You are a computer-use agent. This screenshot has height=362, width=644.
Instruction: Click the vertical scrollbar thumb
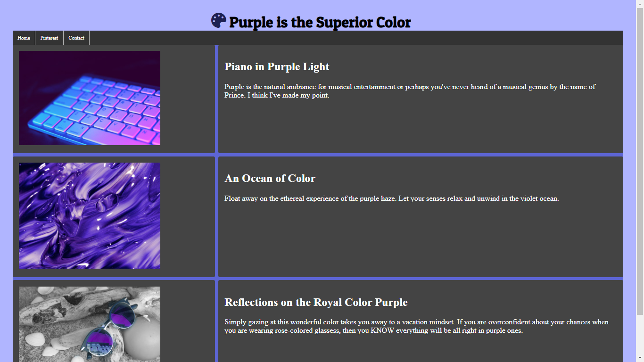pyautogui.click(x=640, y=160)
